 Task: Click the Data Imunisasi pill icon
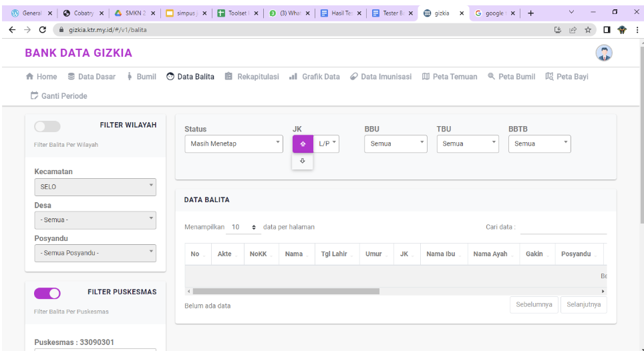353,76
